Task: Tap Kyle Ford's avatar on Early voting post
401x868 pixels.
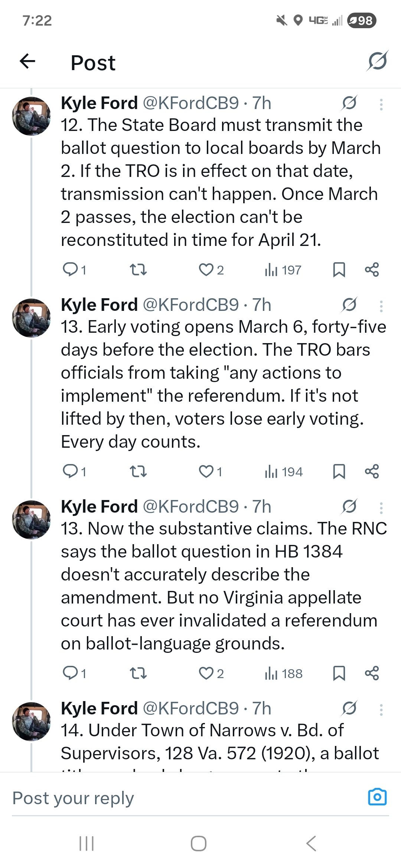Action: tap(32, 318)
